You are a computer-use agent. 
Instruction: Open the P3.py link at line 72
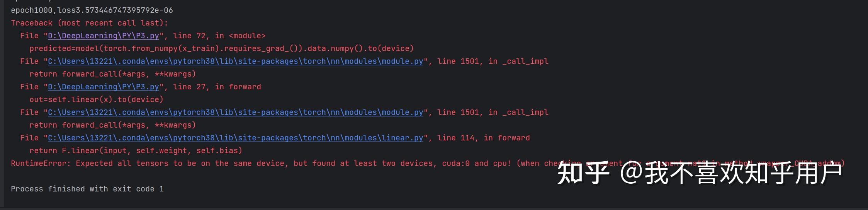coord(103,36)
